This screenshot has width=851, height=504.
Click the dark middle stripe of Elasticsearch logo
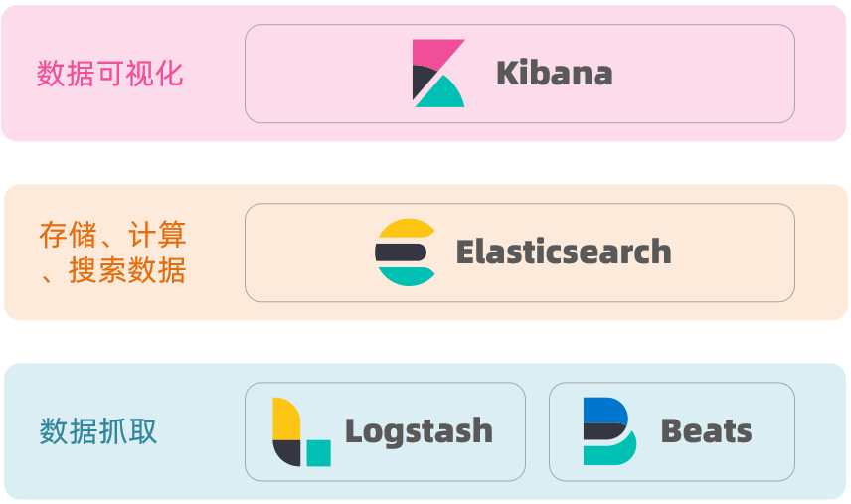click(x=402, y=252)
